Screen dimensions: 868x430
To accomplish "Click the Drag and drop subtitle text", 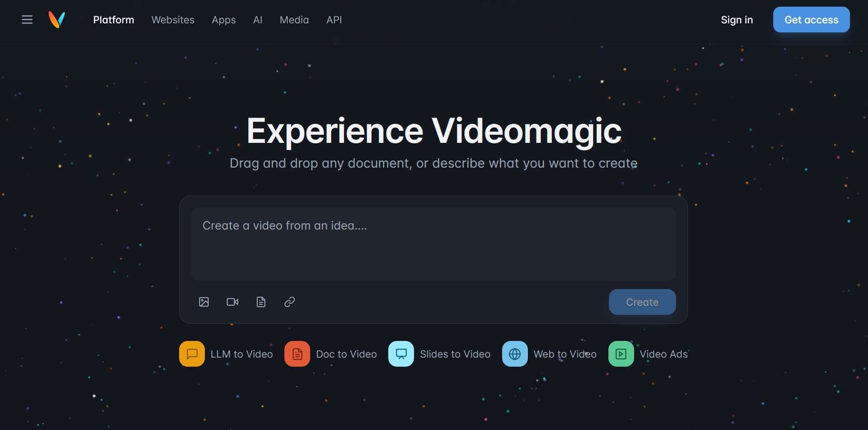I will (x=434, y=163).
